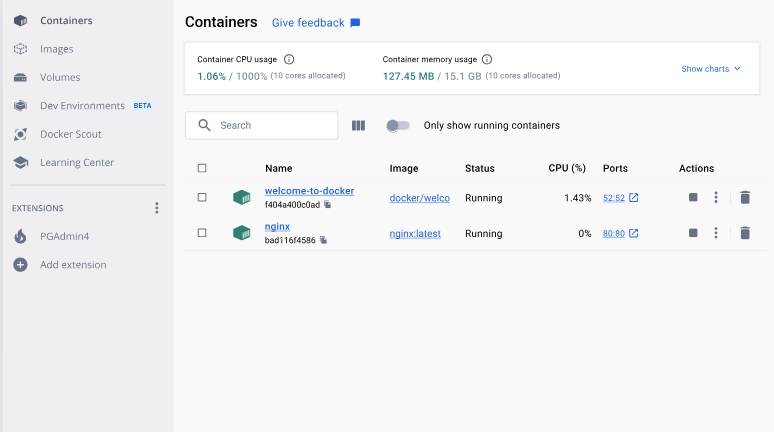Delete the welcome-to-docker container
Image resolution: width=774 pixels, height=432 pixels.
coord(745,197)
